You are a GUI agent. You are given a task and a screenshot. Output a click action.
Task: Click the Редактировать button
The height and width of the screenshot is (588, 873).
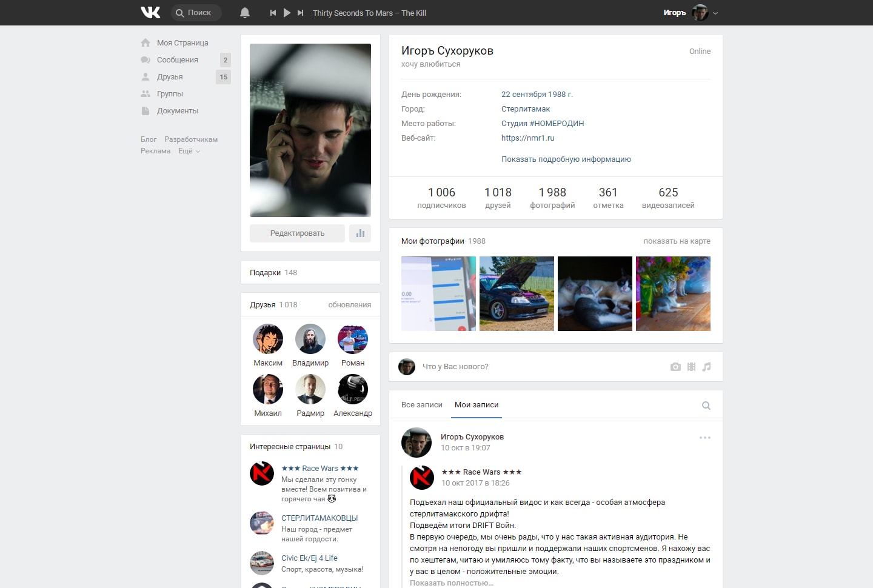(x=297, y=233)
